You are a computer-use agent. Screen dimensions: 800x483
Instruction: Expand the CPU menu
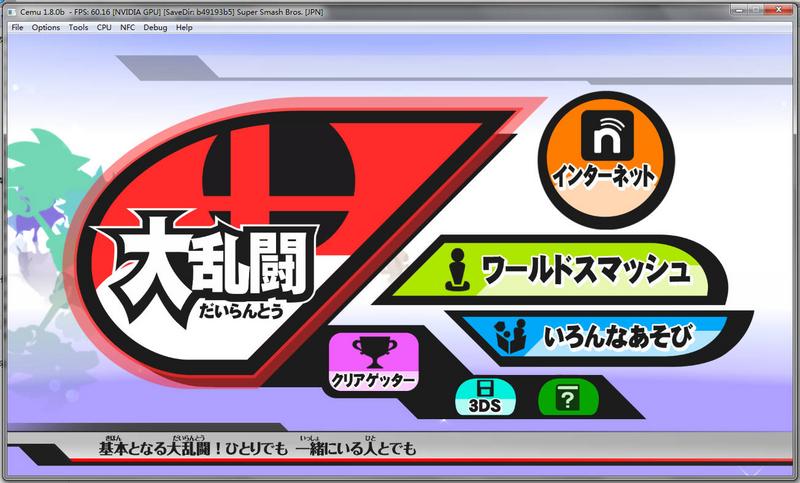(104, 27)
